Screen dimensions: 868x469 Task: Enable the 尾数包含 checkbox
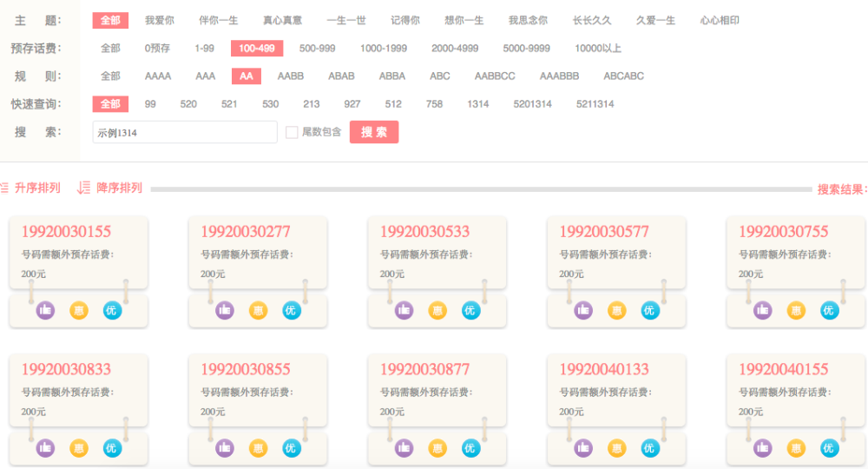(292, 133)
